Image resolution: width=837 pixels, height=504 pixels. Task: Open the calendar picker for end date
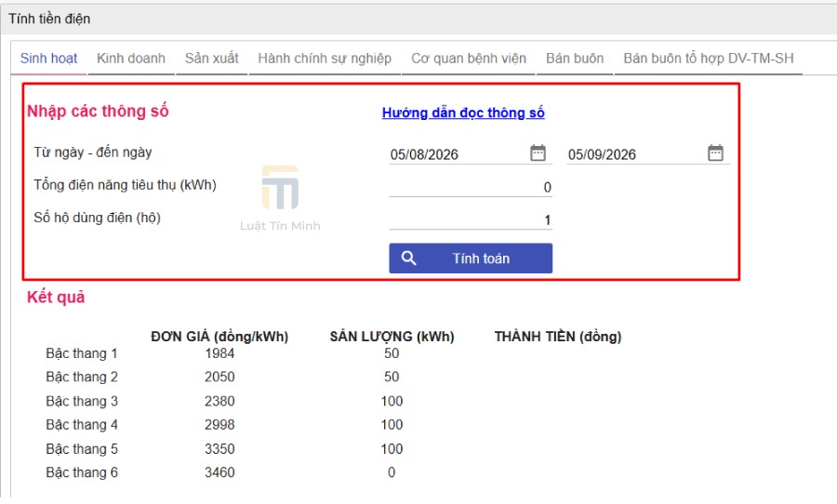tap(715, 153)
